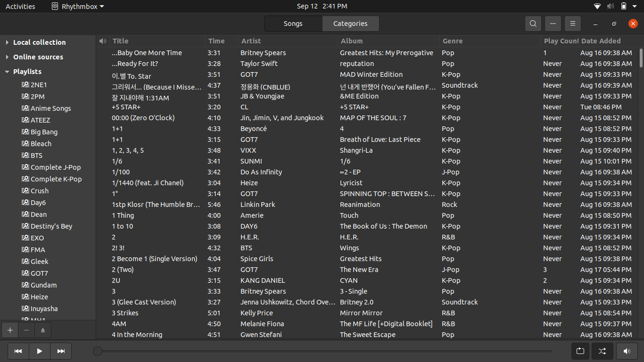The width and height of the screenshot is (644, 362).
Task: Open the Rhythmbox app menu in top bar
Action: coord(78,6)
